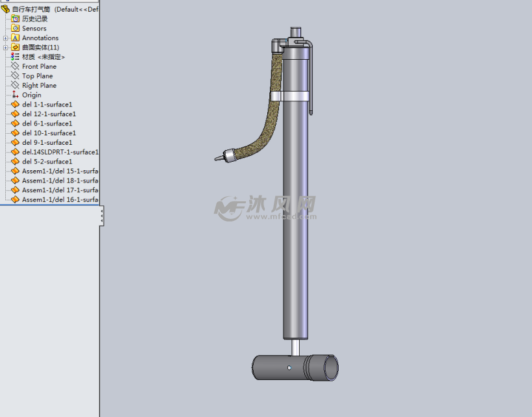
Task: Select del 6-1-surface1 tree item
Action: (x=47, y=123)
